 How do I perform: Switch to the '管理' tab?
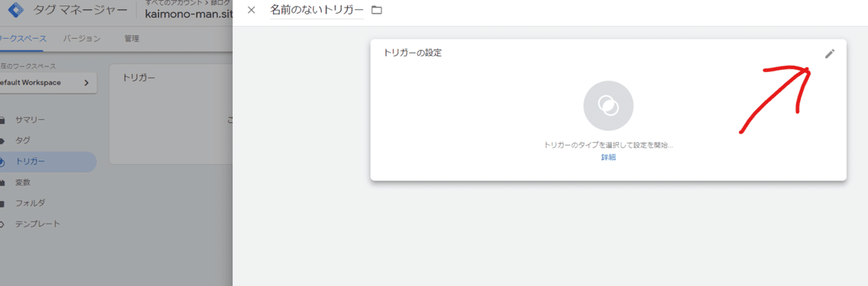(132, 39)
